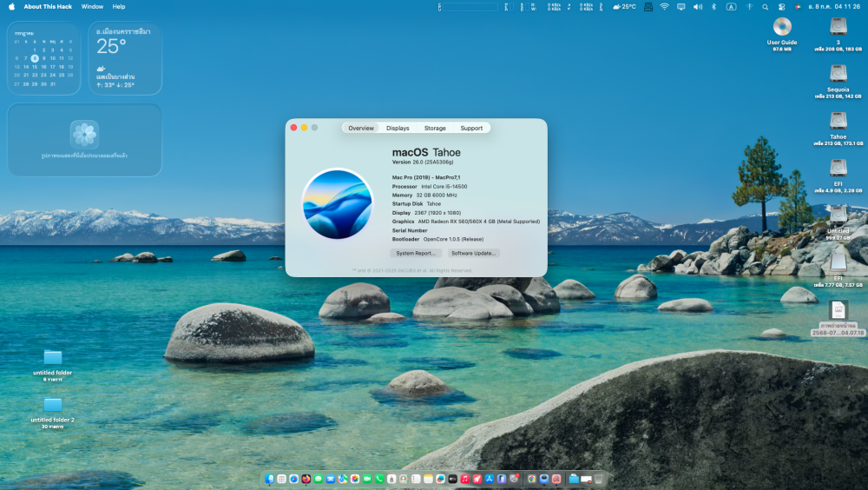Switch to the Overview tab
The image size is (868, 490).
click(361, 128)
